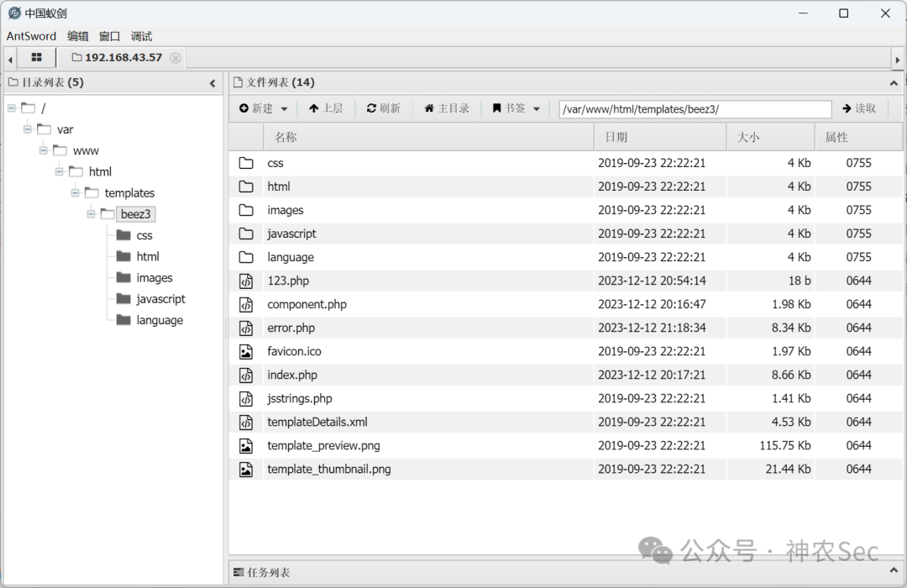The image size is (907, 588).
Task: Expand the 任务列表 panel with the chevron
Action: (x=894, y=570)
